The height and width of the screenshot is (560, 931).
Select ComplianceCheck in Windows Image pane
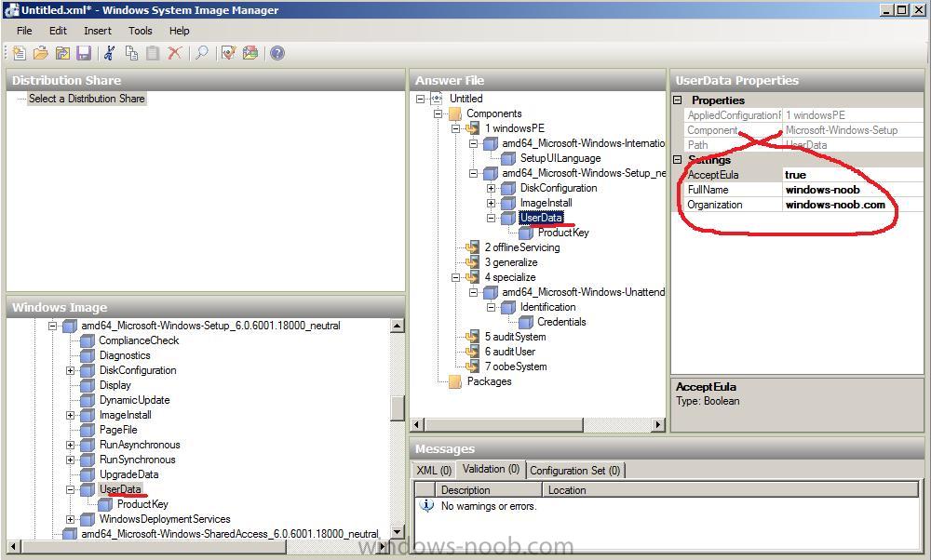click(x=139, y=340)
